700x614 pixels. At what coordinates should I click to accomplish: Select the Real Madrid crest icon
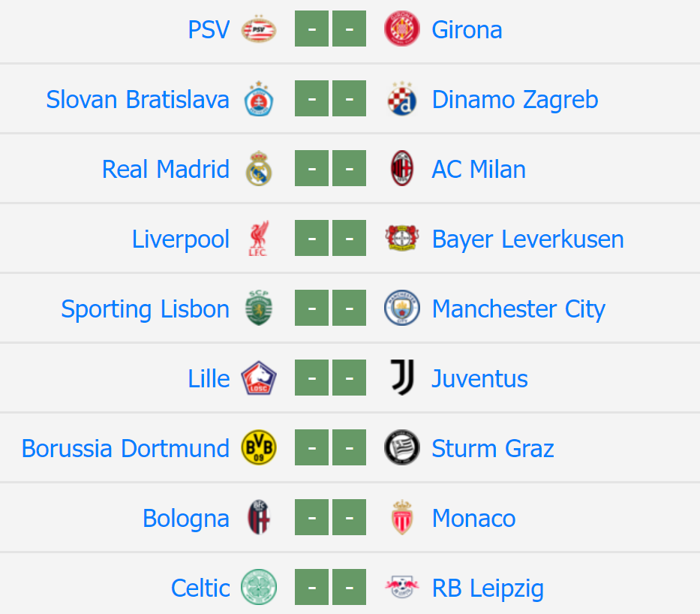pyautogui.click(x=259, y=170)
